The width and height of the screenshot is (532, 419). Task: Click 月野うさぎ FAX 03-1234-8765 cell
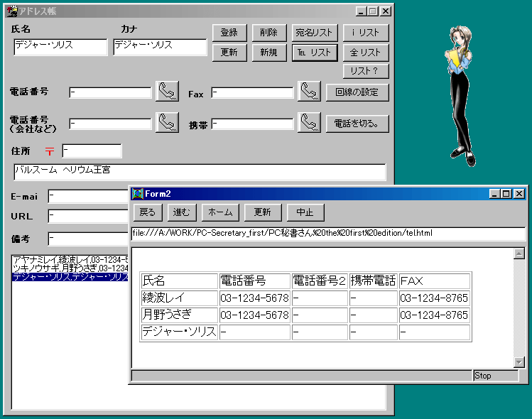(x=434, y=315)
